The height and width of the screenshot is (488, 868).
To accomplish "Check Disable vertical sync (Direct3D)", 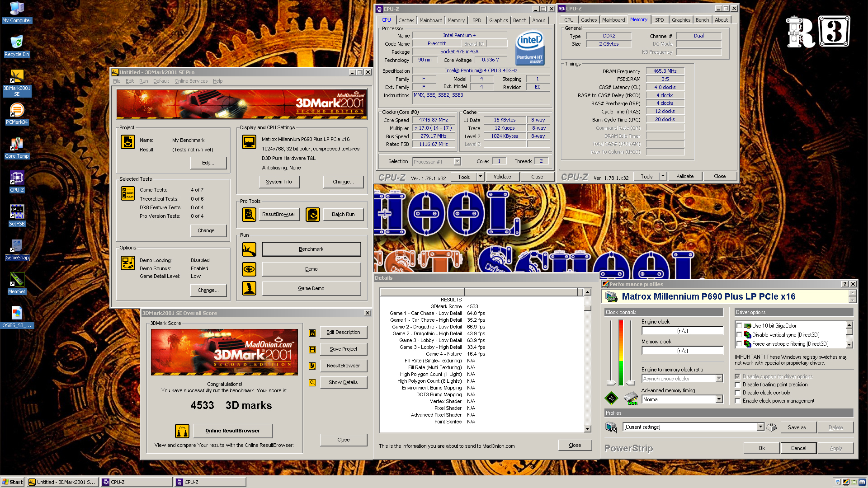I will point(740,335).
